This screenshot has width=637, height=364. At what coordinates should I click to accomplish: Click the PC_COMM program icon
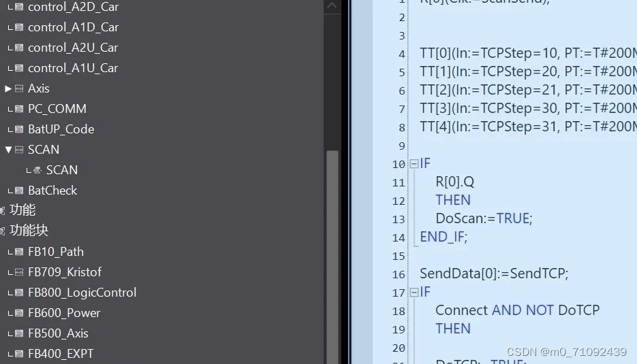[19, 109]
